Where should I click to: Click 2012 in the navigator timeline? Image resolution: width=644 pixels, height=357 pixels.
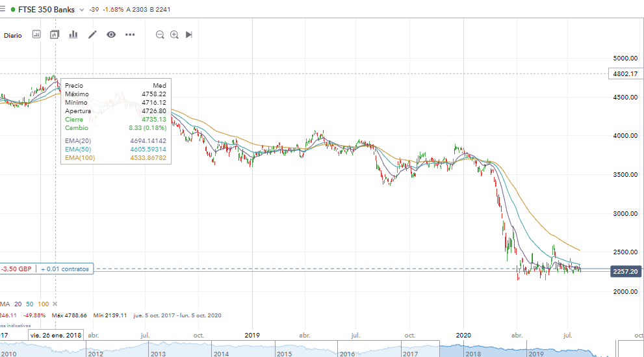(96, 354)
